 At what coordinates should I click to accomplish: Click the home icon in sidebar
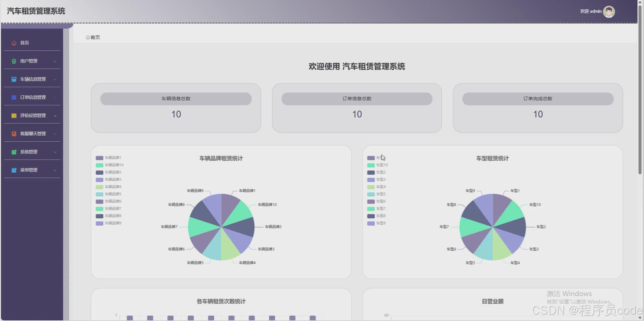pyautogui.click(x=14, y=43)
